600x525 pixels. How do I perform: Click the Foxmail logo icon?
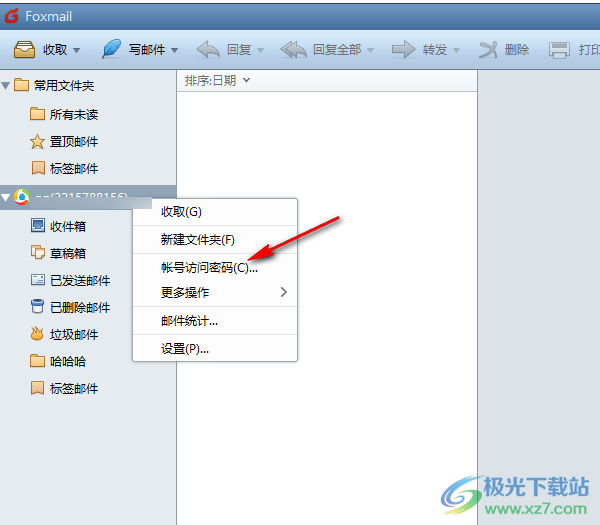point(11,16)
